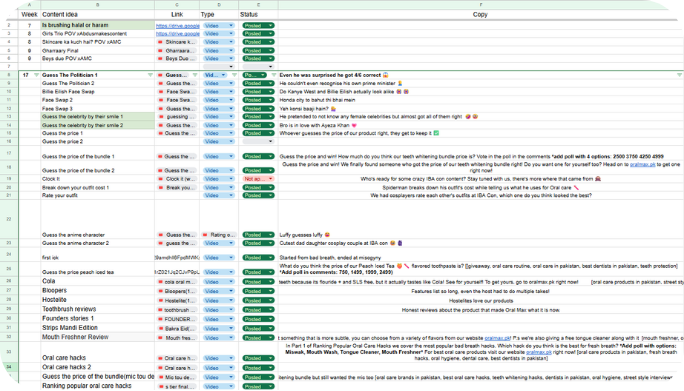Open Type column filter icon in Guess The Politician 1 row
Screen dimensions: 684x391
click(x=234, y=75)
